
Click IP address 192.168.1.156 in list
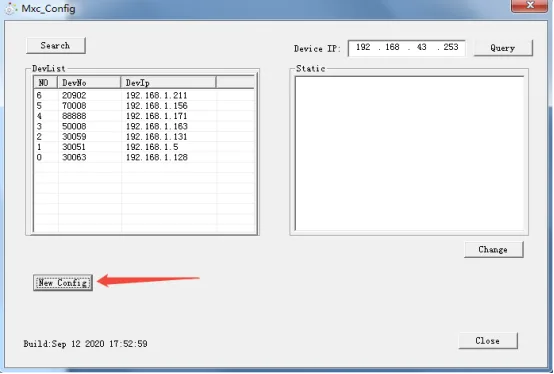pos(157,106)
